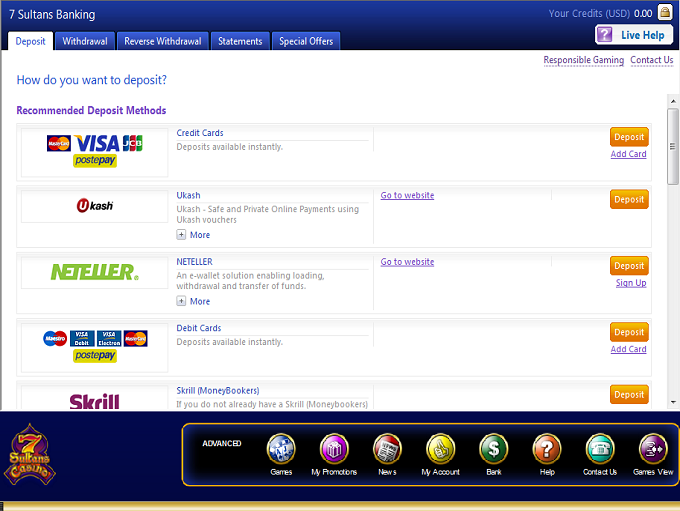Click Sign Up link for NETELLER

(x=631, y=283)
